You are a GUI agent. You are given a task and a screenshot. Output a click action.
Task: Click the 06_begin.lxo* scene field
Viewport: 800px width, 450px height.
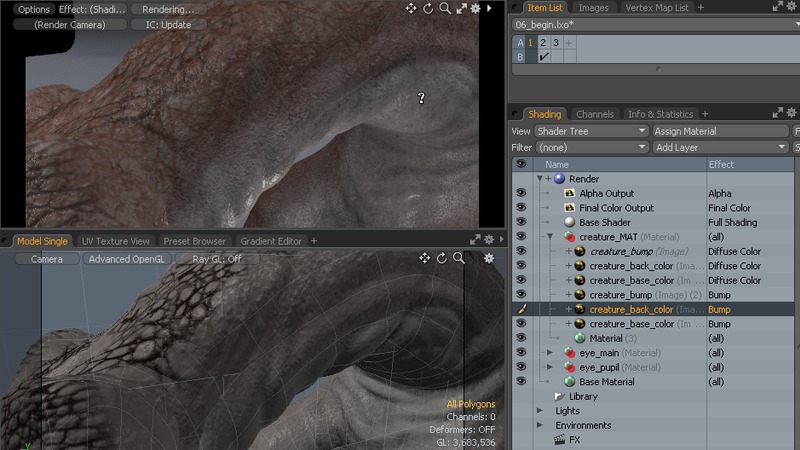(x=655, y=24)
